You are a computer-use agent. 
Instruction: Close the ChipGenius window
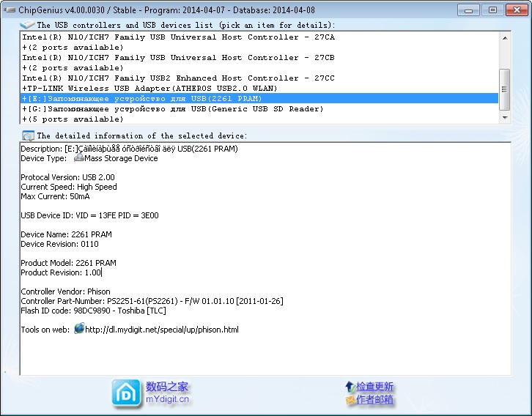(517, 10)
